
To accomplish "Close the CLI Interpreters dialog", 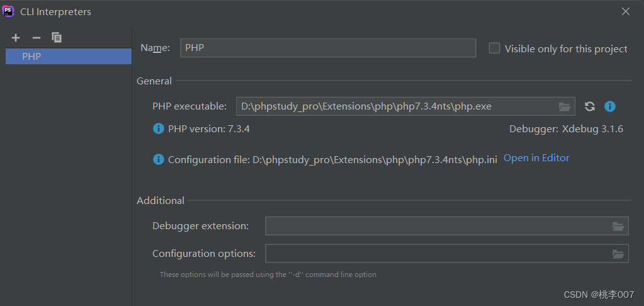I will coord(626,11).
